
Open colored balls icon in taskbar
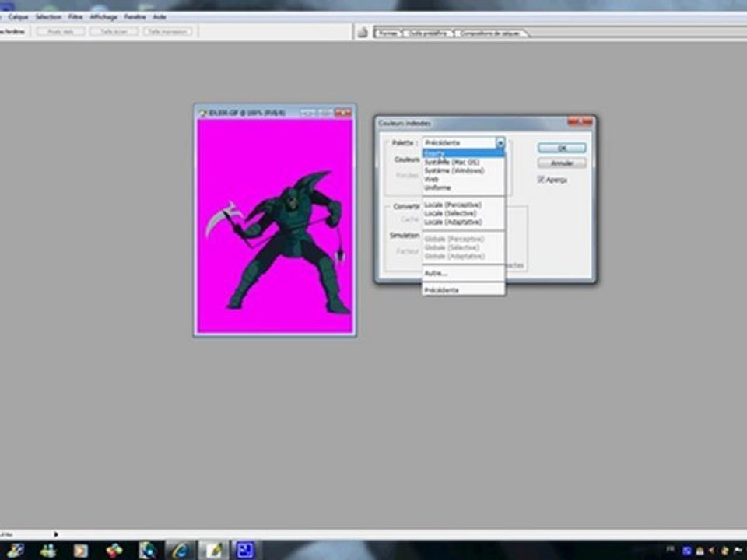click(114, 551)
